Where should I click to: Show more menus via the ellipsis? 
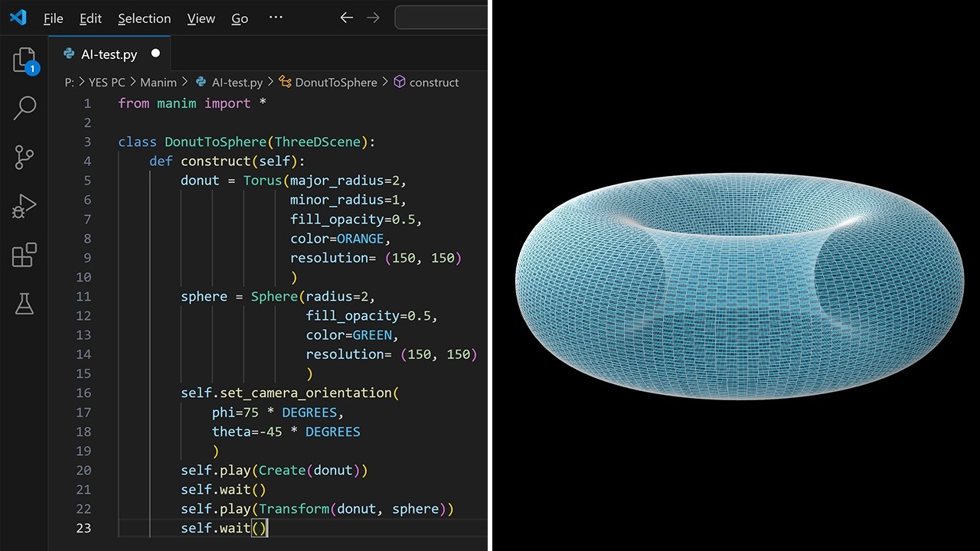click(276, 18)
